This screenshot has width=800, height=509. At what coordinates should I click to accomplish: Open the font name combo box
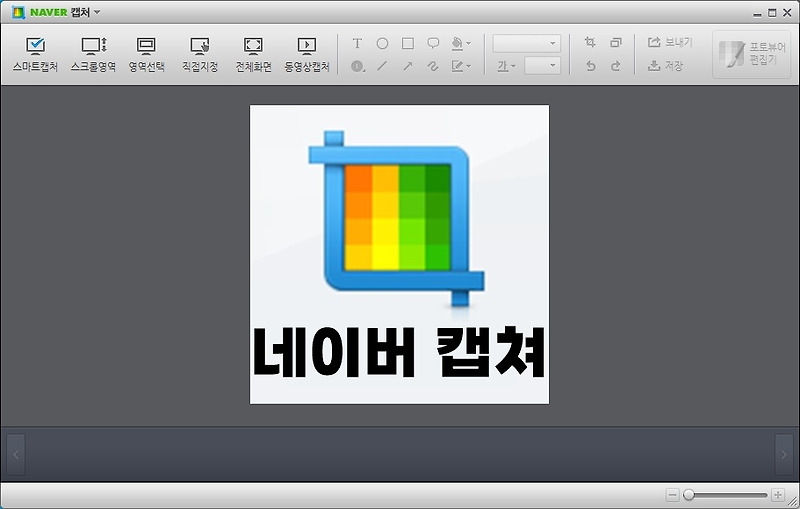click(527, 43)
